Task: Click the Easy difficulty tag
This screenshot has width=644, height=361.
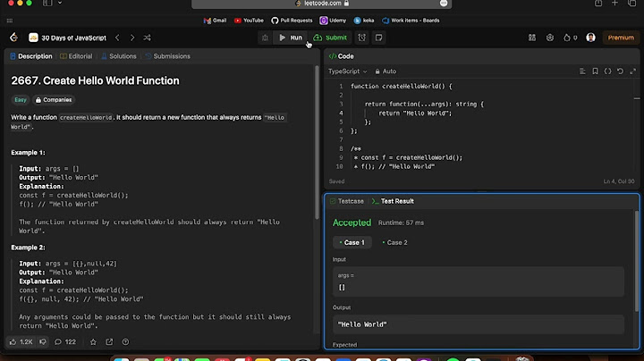Action: click(20, 100)
